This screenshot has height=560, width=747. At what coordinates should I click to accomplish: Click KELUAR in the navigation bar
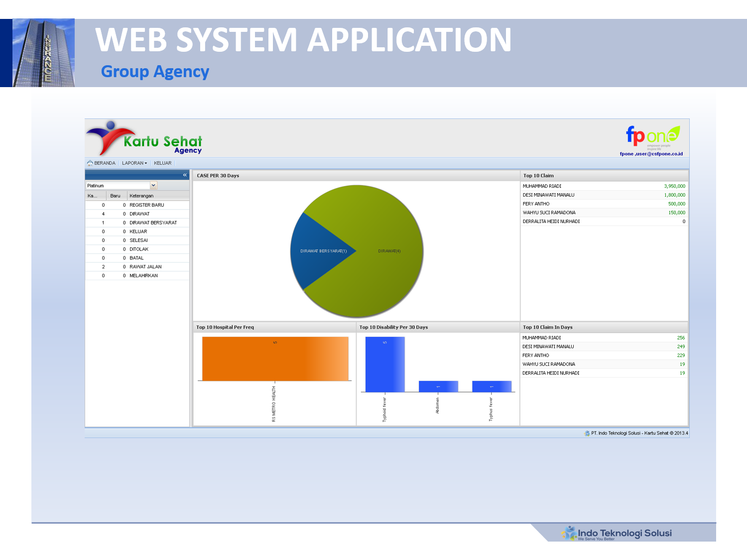162,163
